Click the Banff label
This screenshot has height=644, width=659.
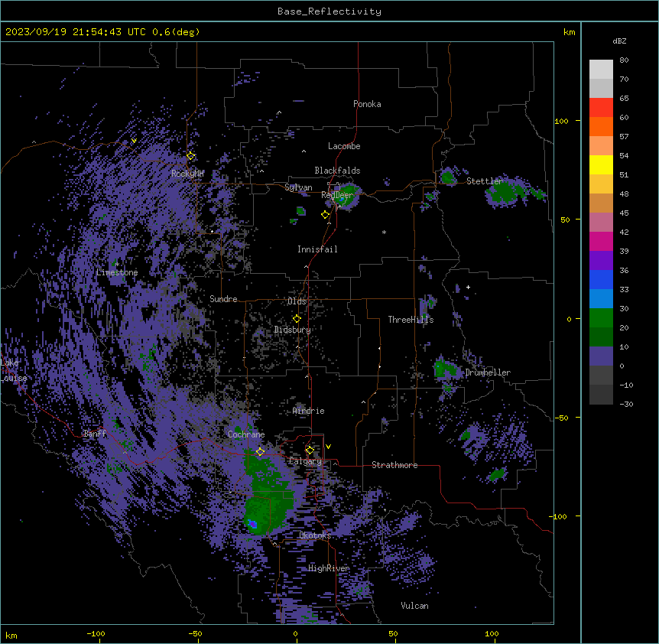[x=95, y=434]
